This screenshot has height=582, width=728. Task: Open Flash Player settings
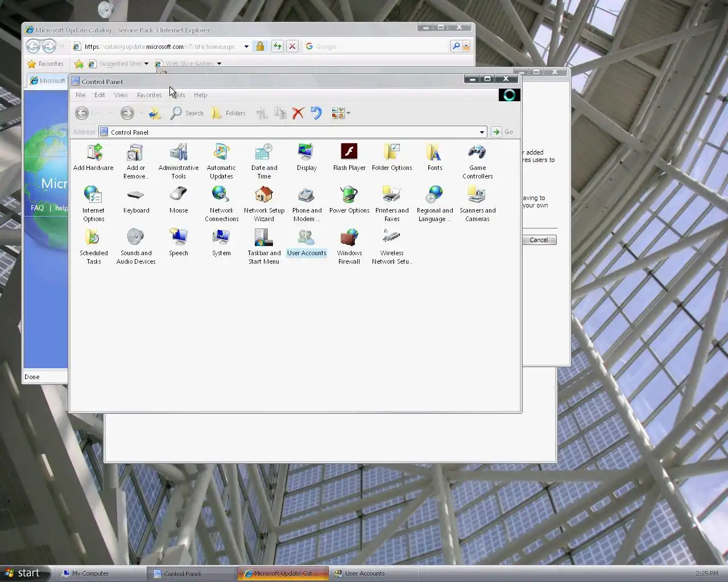coord(349,157)
